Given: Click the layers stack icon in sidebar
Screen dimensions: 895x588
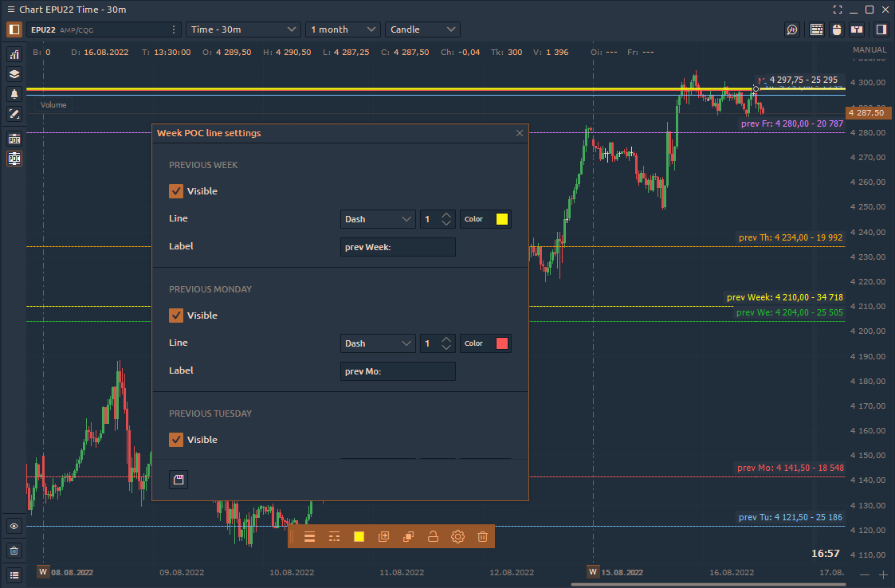Looking at the screenshot, I should click(14, 74).
